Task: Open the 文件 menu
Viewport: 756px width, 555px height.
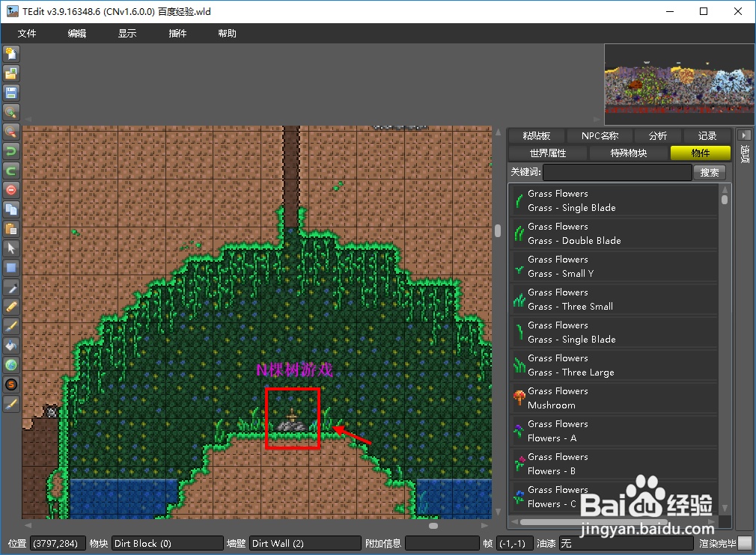Action: coord(27,33)
